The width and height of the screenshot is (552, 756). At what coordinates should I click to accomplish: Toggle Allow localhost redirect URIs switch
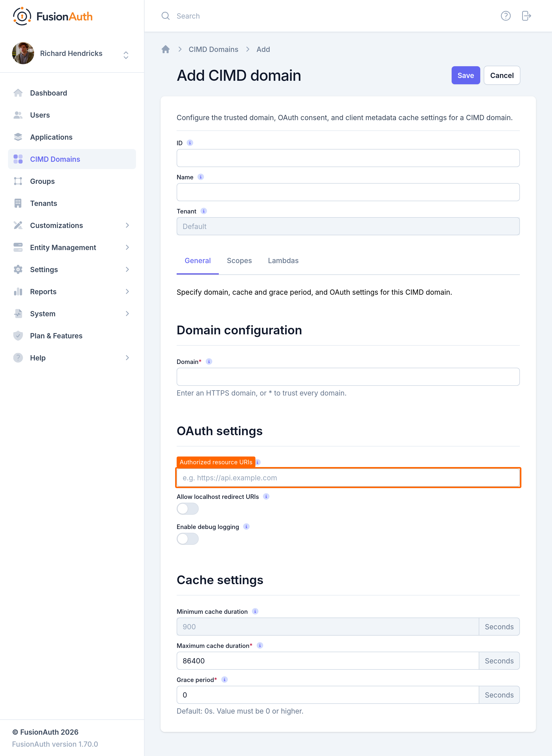[x=187, y=509]
